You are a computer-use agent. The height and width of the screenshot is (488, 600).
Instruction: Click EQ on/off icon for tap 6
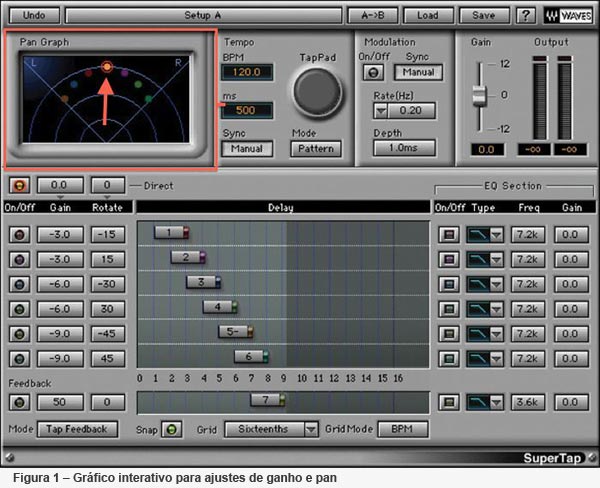pos(449,359)
